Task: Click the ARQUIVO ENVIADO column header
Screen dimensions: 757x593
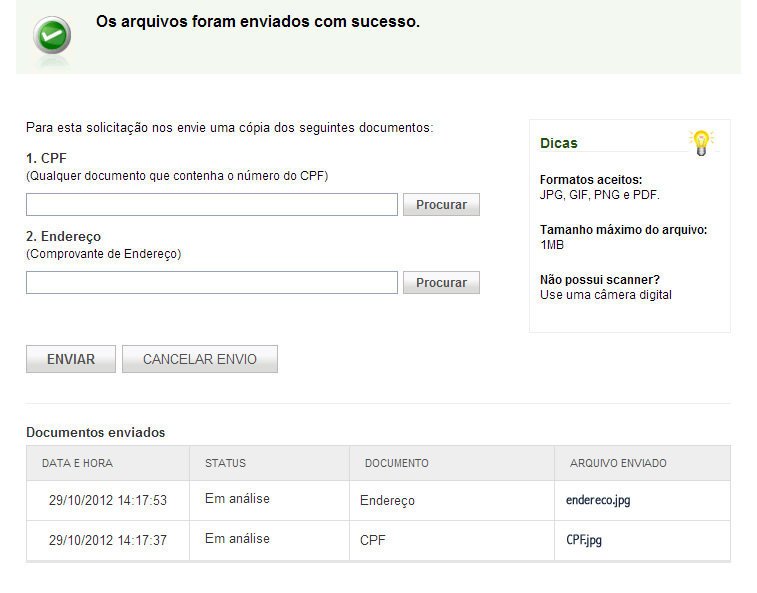Action: (x=618, y=464)
